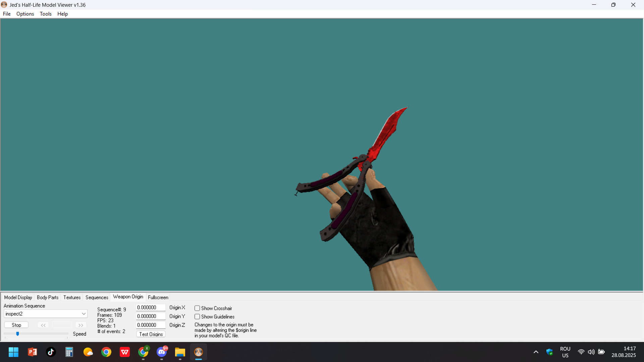Screen dimensions: 644x362
Task: Enable Show Crosshair checkbox
Action: pos(197,308)
